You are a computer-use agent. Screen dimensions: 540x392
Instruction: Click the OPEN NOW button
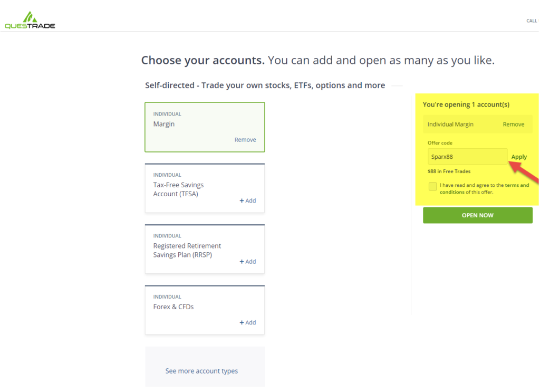coord(477,215)
